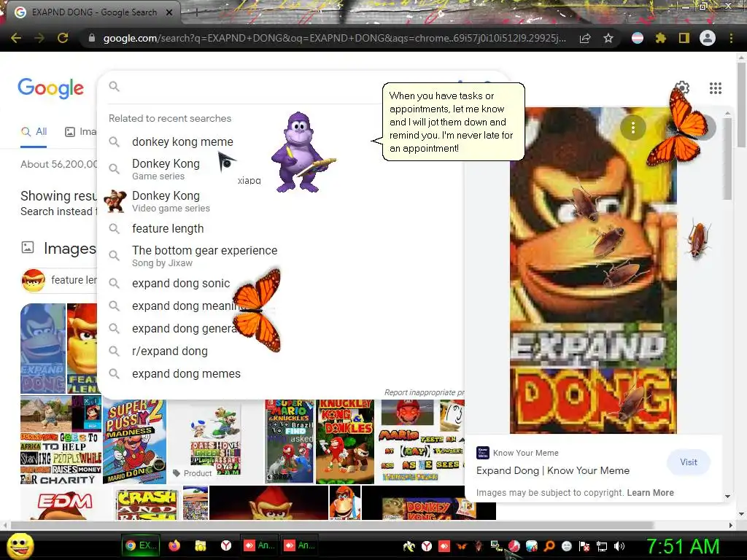This screenshot has height=560, width=747.
Task: Reload the Google search page
Action: tap(63, 38)
